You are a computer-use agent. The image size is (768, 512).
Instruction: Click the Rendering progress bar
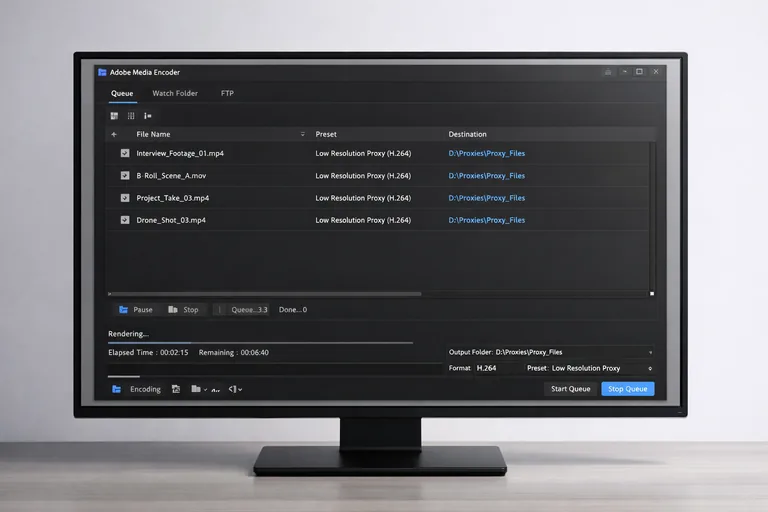(x=261, y=343)
